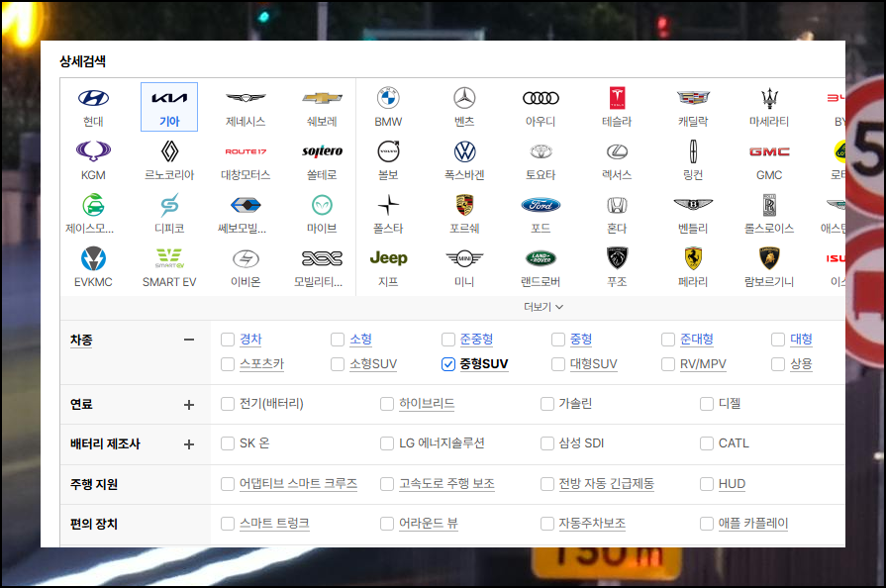Open the 스포츠카 link
Image resolution: width=886 pixels, height=588 pixels.
click(261, 364)
